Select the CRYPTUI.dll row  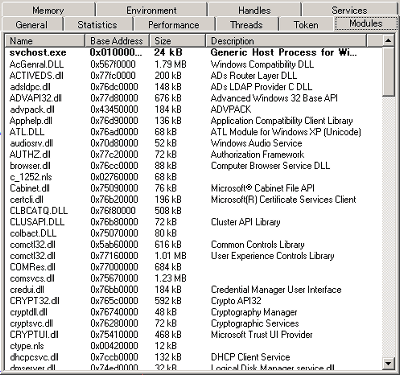tap(193, 334)
